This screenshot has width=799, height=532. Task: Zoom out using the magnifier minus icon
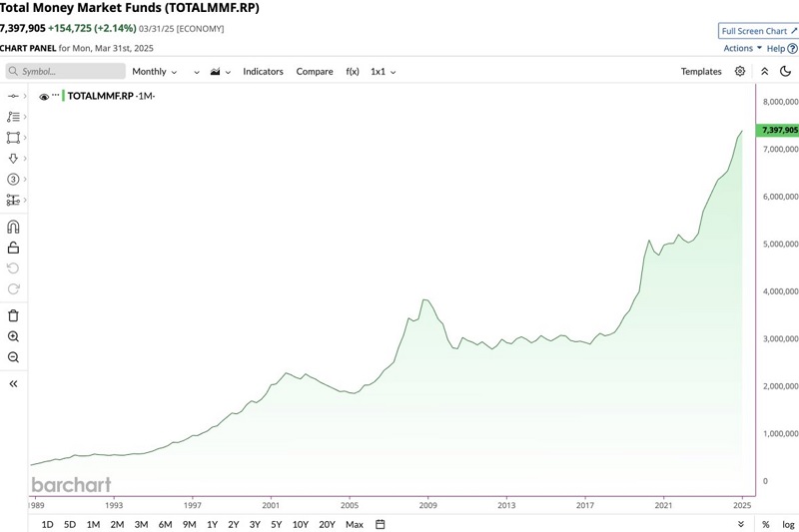click(x=13, y=357)
